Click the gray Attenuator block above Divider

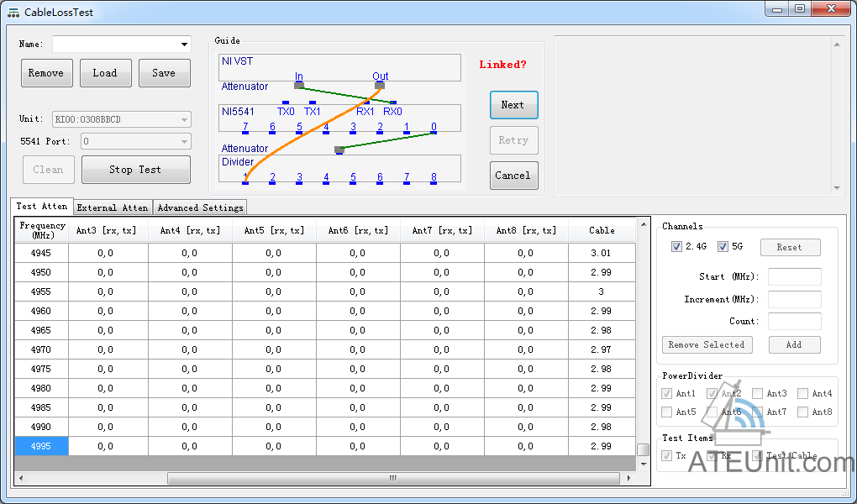point(339,150)
